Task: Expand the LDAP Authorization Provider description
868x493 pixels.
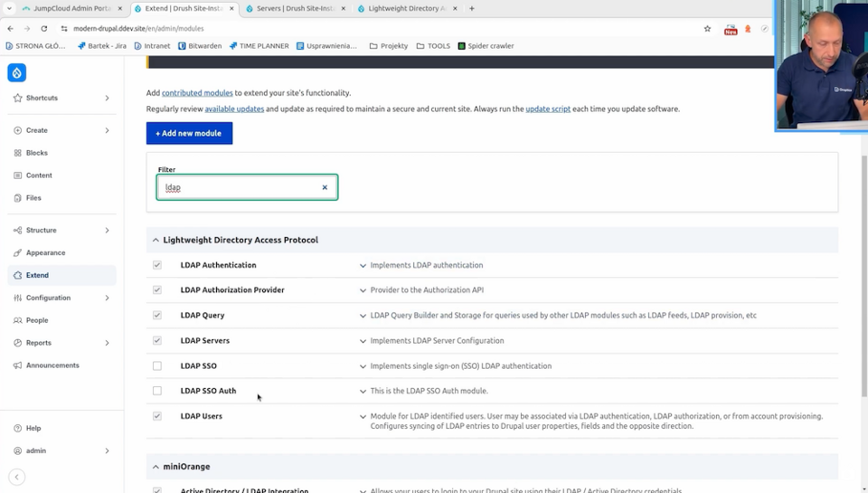Action: click(363, 290)
